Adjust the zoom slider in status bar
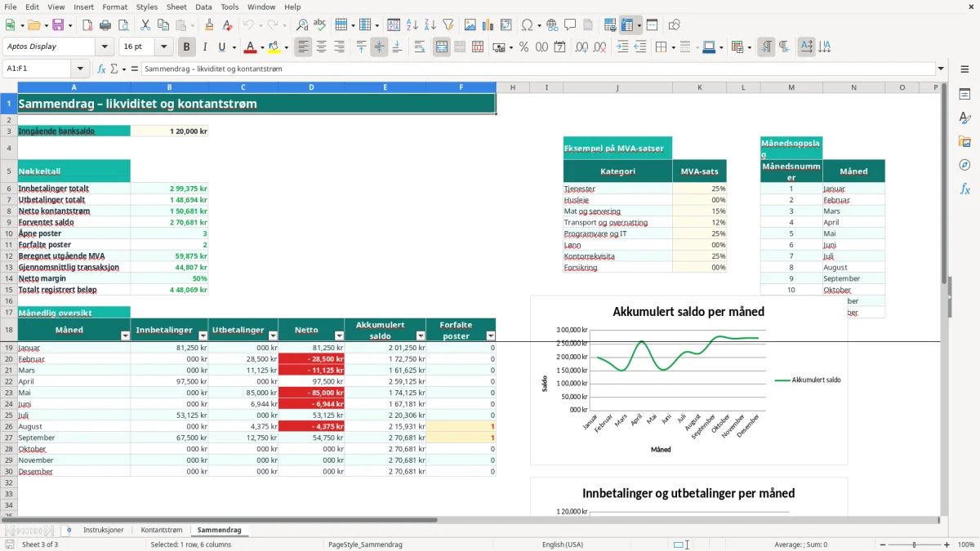 915,544
